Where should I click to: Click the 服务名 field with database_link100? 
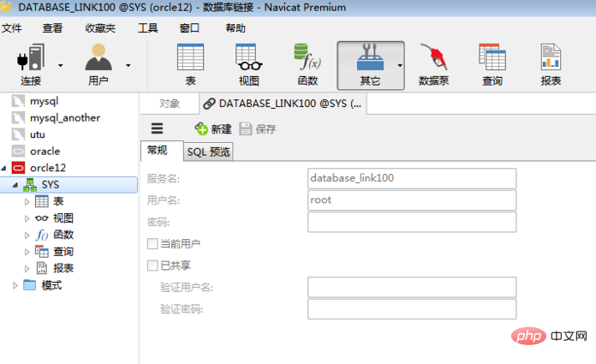point(412,178)
